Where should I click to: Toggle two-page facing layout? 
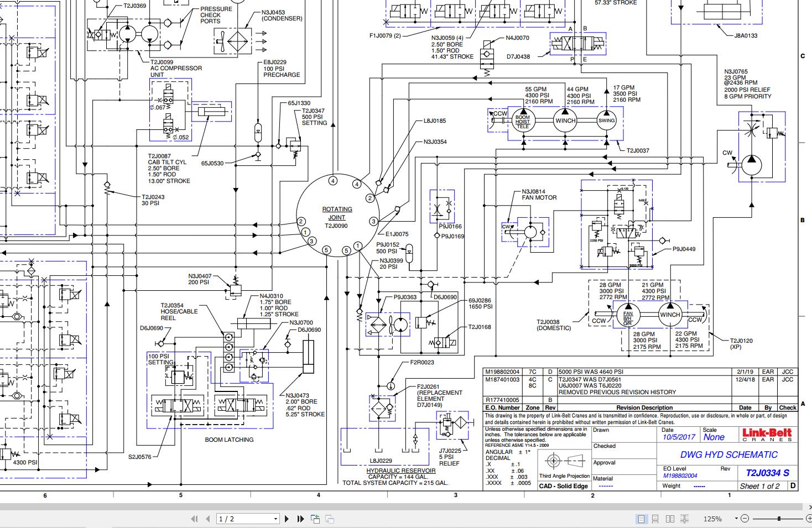670,519
